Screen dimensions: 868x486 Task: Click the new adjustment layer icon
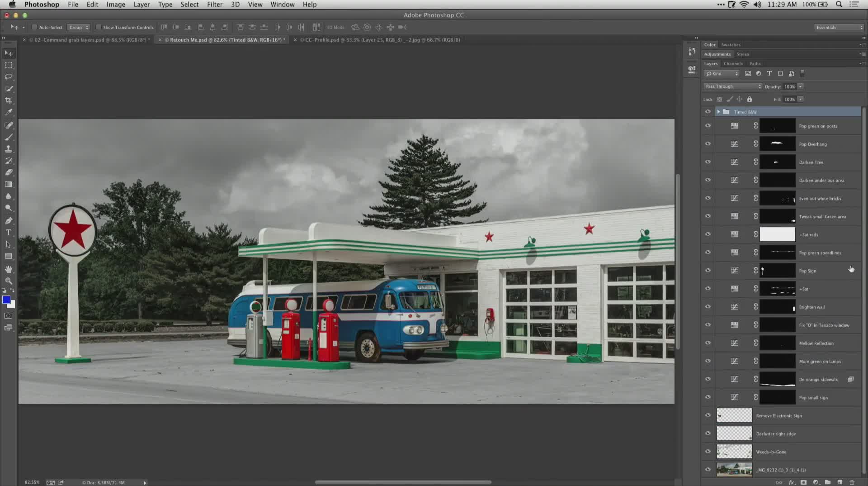pyautogui.click(x=816, y=482)
